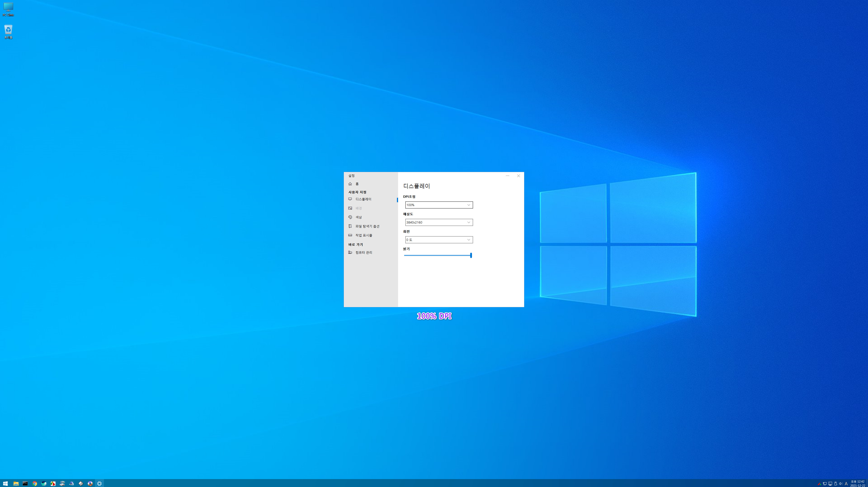Viewport: 868px width, 487px height.
Task: Open the clock showing 오후 12:42
Action: [x=858, y=483]
